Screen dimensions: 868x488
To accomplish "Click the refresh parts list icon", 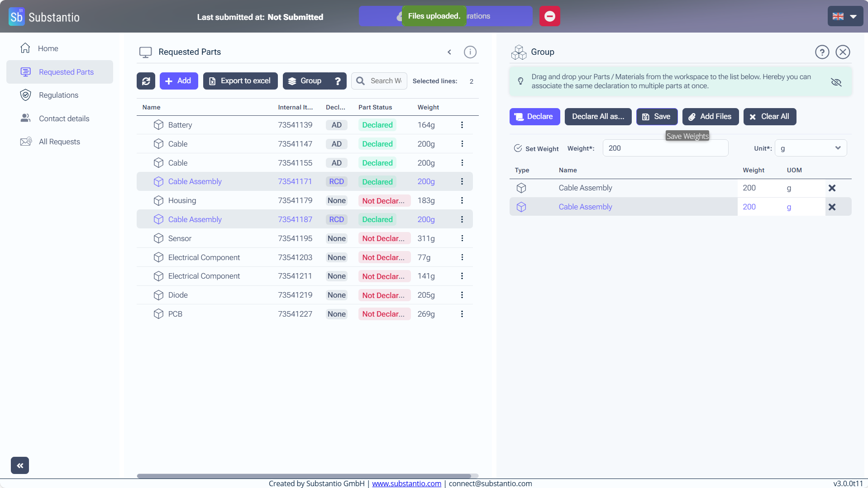I will (x=146, y=81).
